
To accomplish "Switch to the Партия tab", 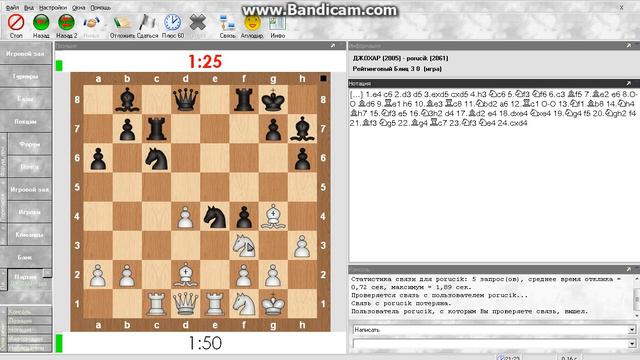I will [x=25, y=280].
